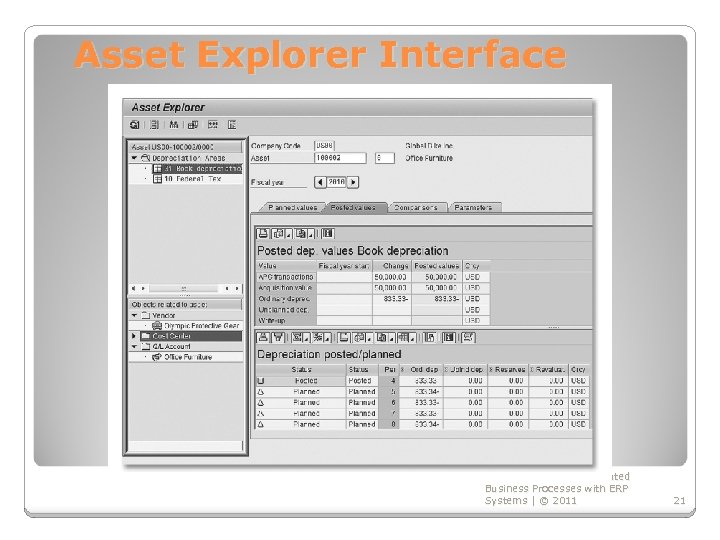Open the subtotals dropdown arrow in Depreciation posted/planned toolbar
Viewport: 720px width, 540px height.
pos(327,339)
